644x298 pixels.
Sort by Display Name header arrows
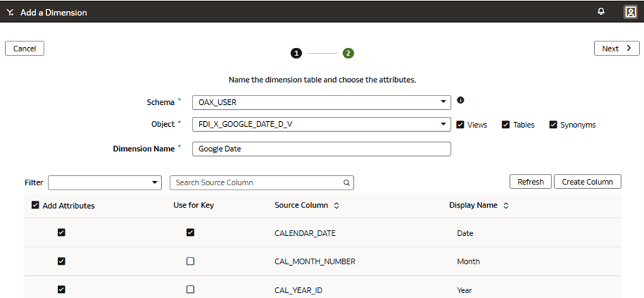pyautogui.click(x=506, y=205)
